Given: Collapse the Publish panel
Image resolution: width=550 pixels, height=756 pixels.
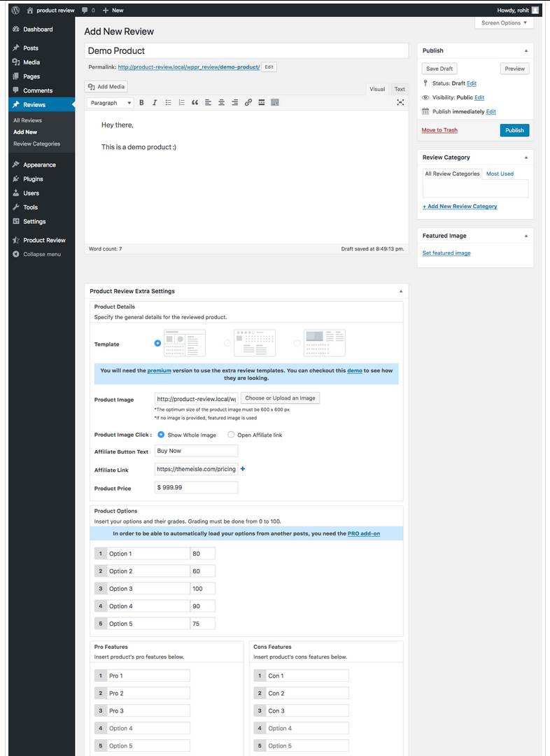Looking at the screenshot, I should pyautogui.click(x=526, y=51).
